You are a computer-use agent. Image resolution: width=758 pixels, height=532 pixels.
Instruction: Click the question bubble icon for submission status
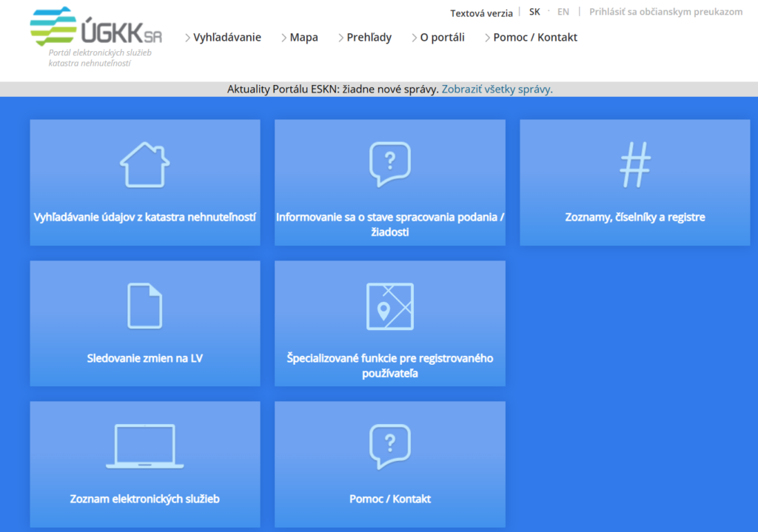pos(389,164)
